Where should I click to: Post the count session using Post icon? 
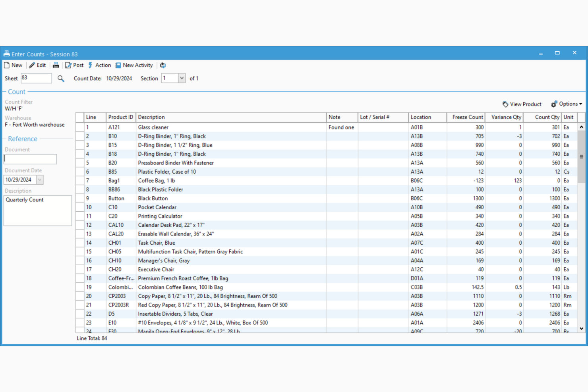coord(68,65)
